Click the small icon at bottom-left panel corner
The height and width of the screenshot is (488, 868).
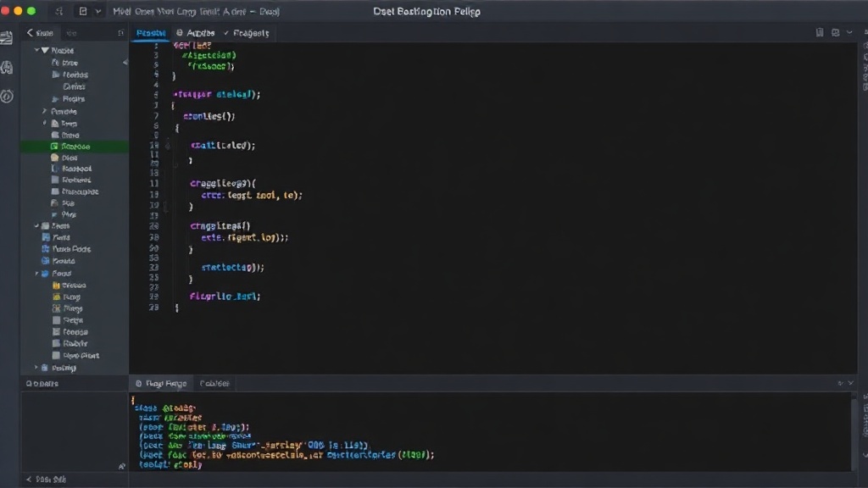coord(122,467)
